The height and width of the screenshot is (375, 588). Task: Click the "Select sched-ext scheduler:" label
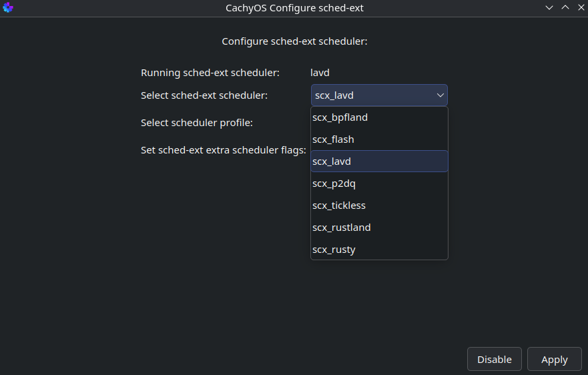click(x=204, y=95)
